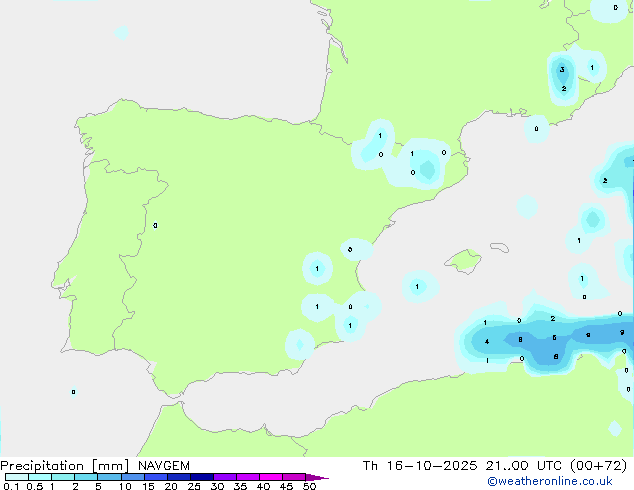Click the '50' label on the legend scale
Image resolution: width=634 pixels, height=490 pixels.
pos(309,486)
